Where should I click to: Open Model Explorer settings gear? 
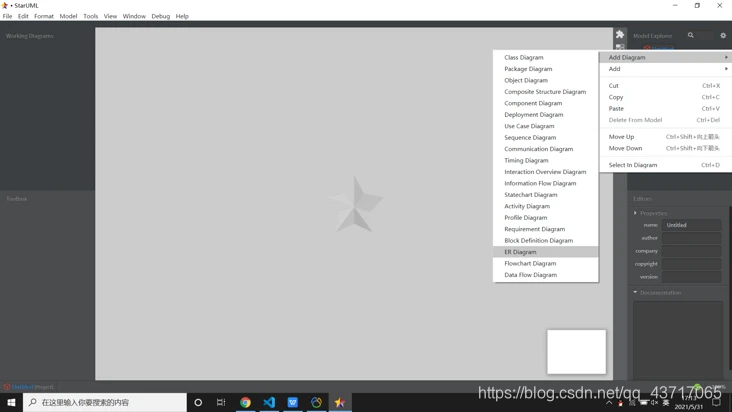click(x=723, y=35)
